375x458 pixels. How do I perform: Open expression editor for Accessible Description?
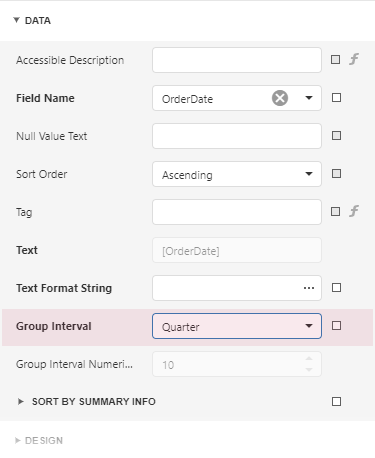354,60
